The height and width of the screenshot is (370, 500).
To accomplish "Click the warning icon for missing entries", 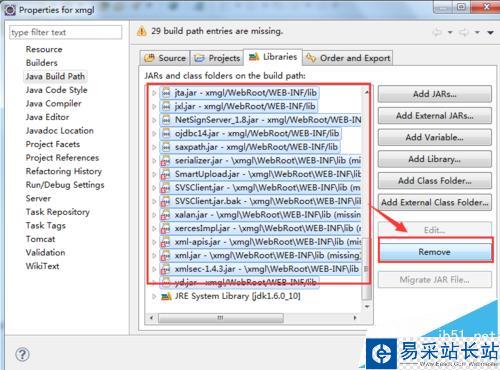I will tap(142, 31).
